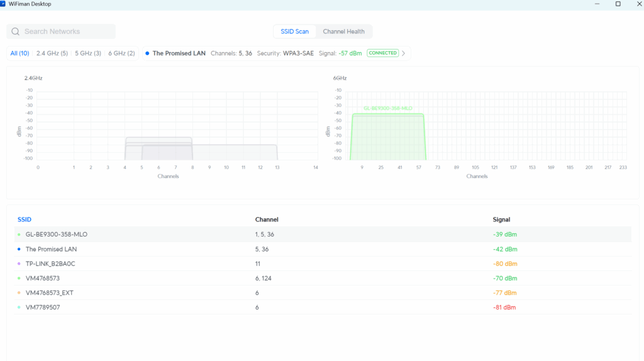644x361 pixels.
Task: Click the -77 dBm signal value
Action: (505, 293)
